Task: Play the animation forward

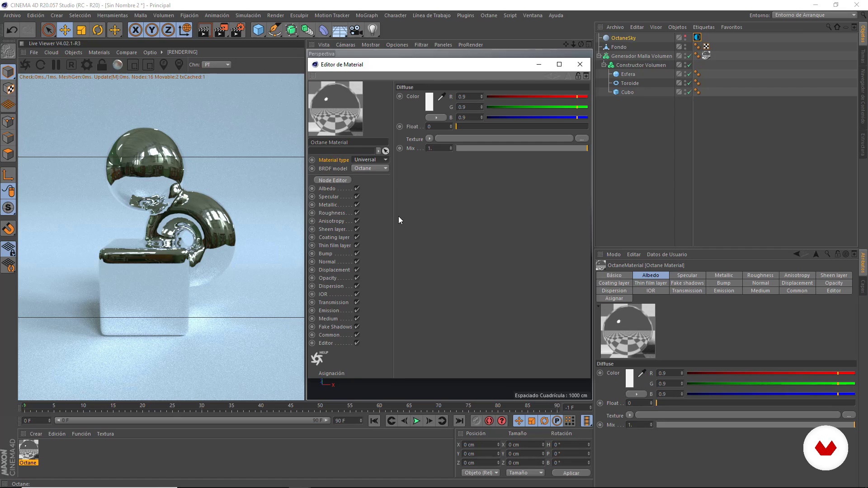Action: 416,421
